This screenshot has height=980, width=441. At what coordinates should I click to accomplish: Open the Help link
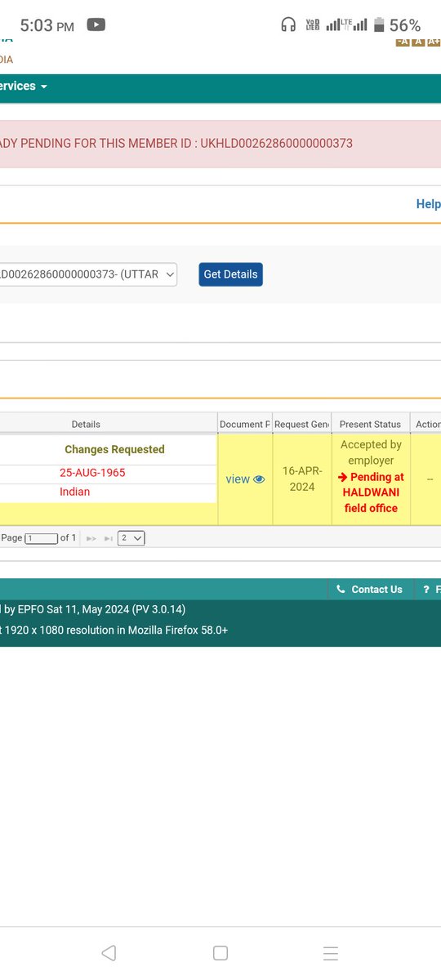tap(428, 204)
